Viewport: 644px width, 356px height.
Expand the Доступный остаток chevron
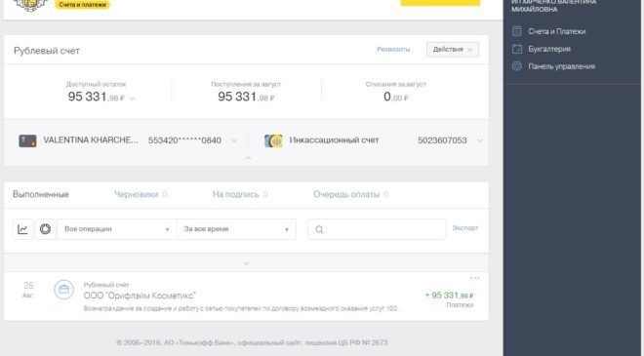132,99
